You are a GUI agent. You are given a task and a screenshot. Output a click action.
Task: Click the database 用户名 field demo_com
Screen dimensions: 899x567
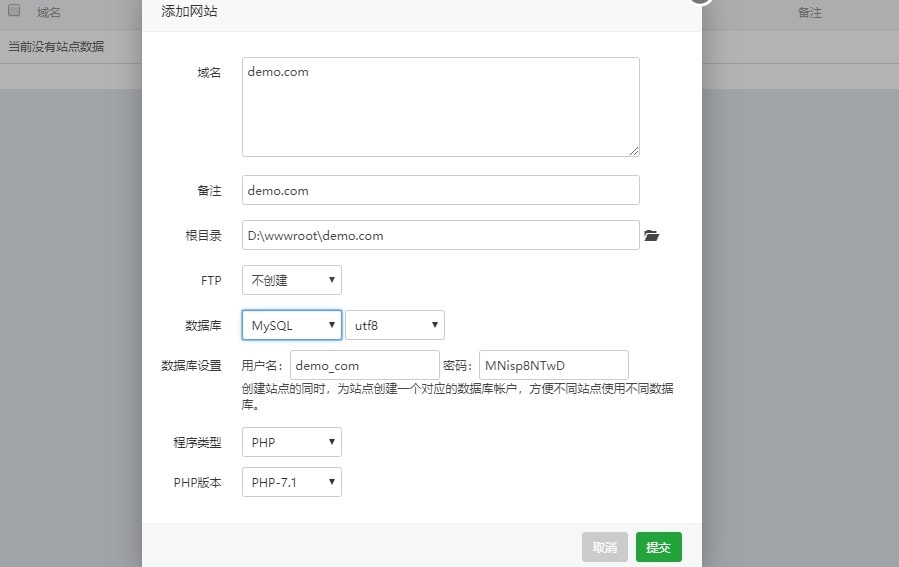click(364, 365)
